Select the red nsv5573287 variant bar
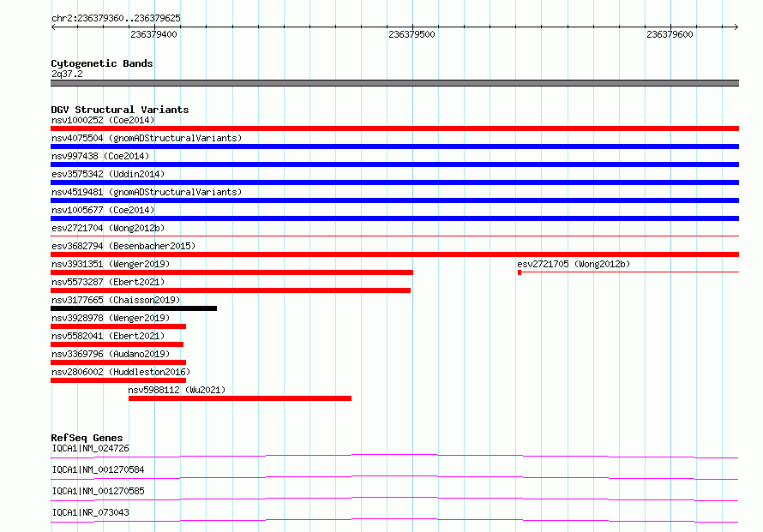This screenshot has width=763, height=532. coord(231,290)
